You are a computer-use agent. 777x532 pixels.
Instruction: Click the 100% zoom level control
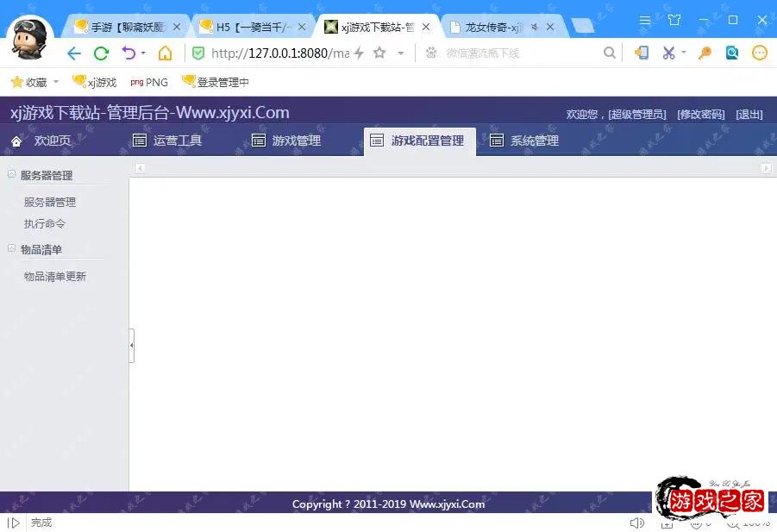click(x=749, y=523)
